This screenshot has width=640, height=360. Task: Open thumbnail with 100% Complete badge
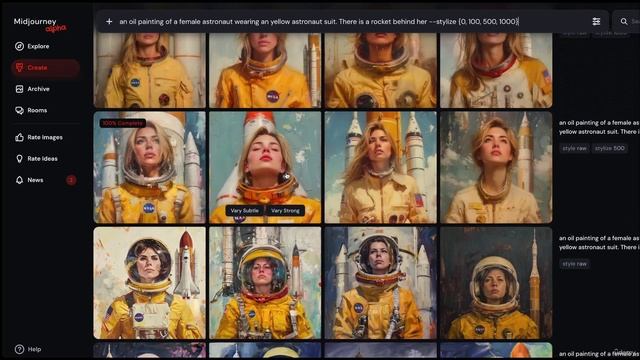pyautogui.click(x=150, y=167)
